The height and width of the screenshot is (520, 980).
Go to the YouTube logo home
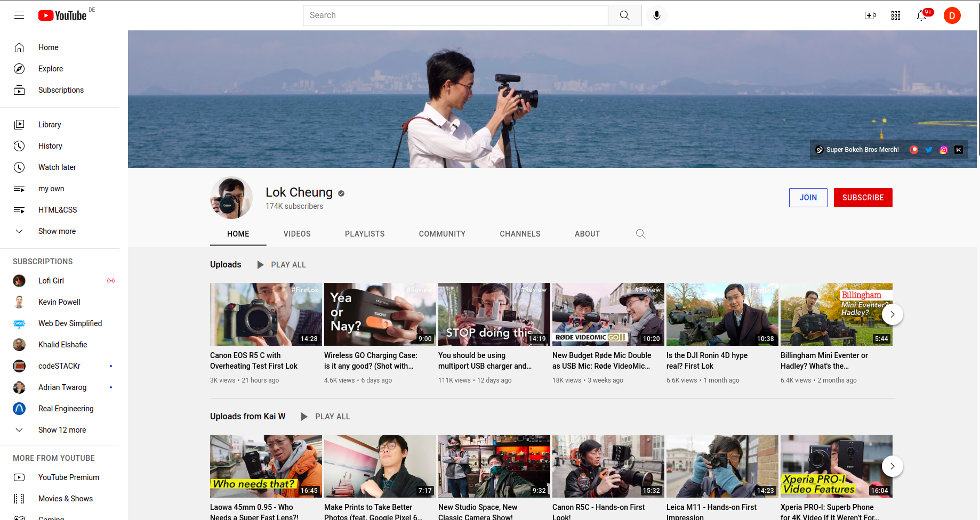click(62, 15)
